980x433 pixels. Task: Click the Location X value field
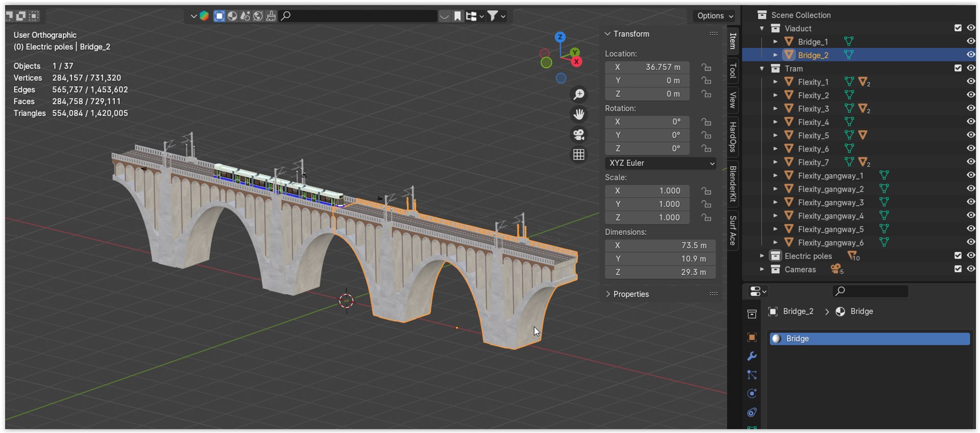click(647, 67)
